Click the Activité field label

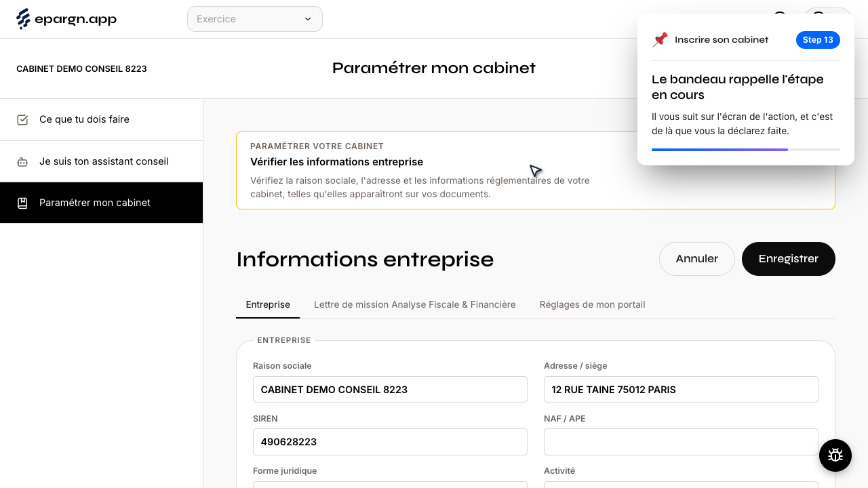point(559,471)
